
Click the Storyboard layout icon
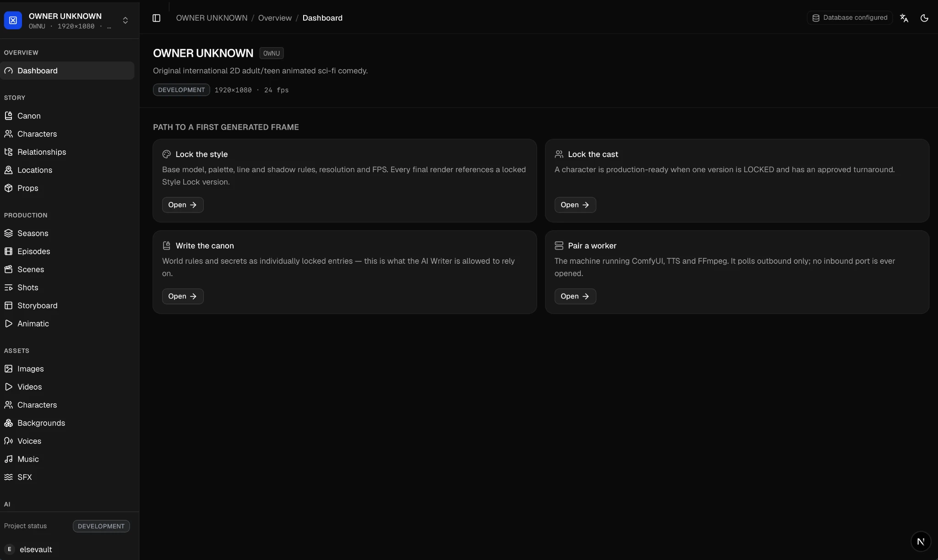click(x=8, y=305)
